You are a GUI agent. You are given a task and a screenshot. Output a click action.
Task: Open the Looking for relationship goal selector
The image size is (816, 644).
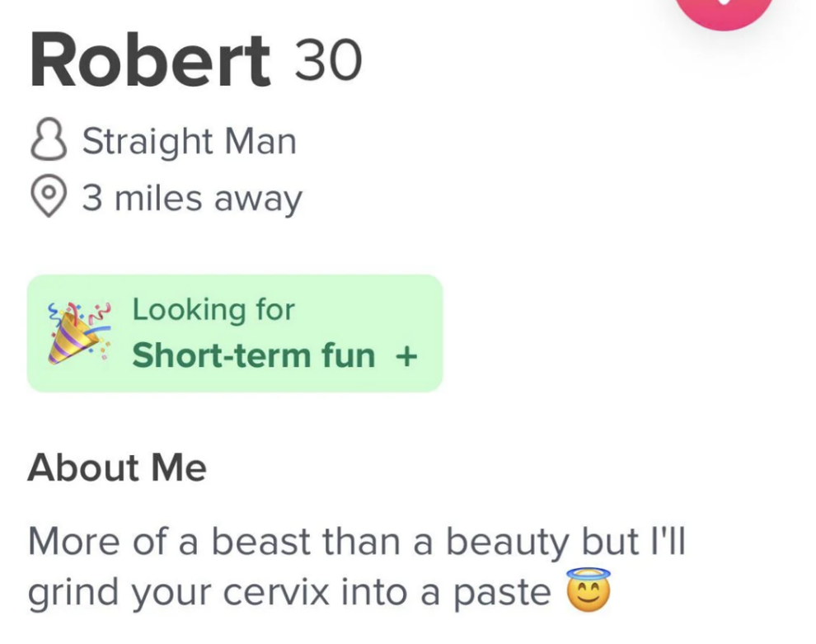tap(235, 331)
